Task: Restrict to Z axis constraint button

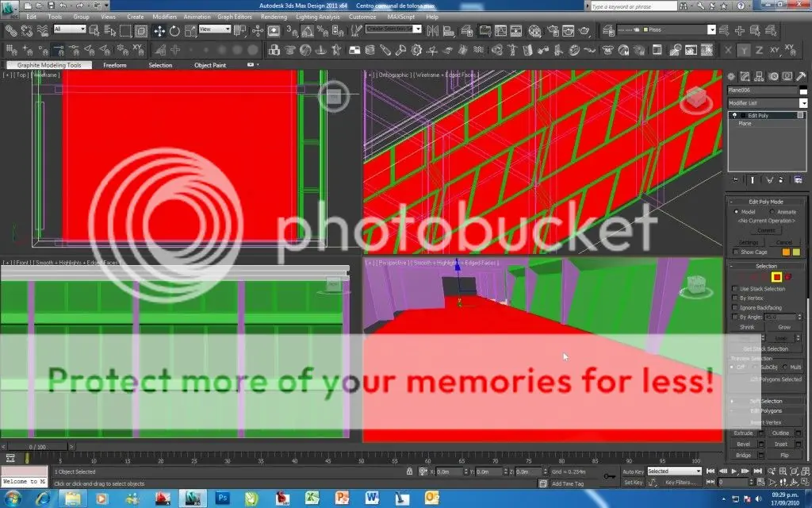Action: pyautogui.click(x=759, y=50)
